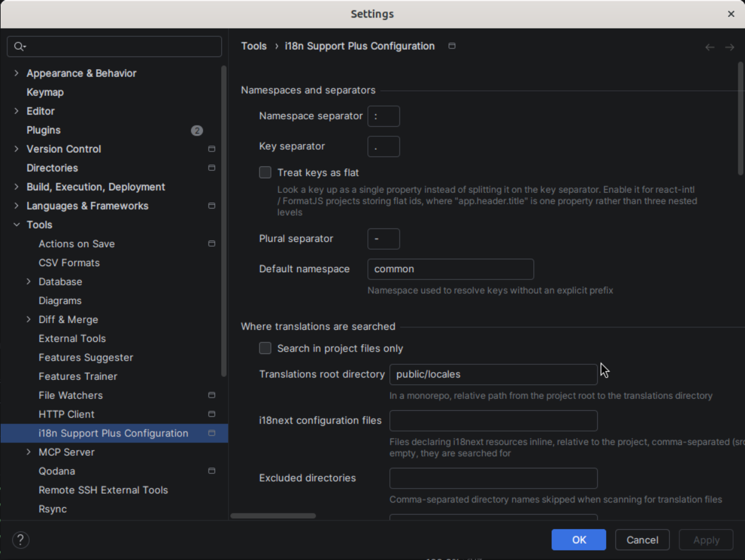Click Translations root directory field
Image resolution: width=745 pixels, height=560 pixels.
(x=493, y=375)
